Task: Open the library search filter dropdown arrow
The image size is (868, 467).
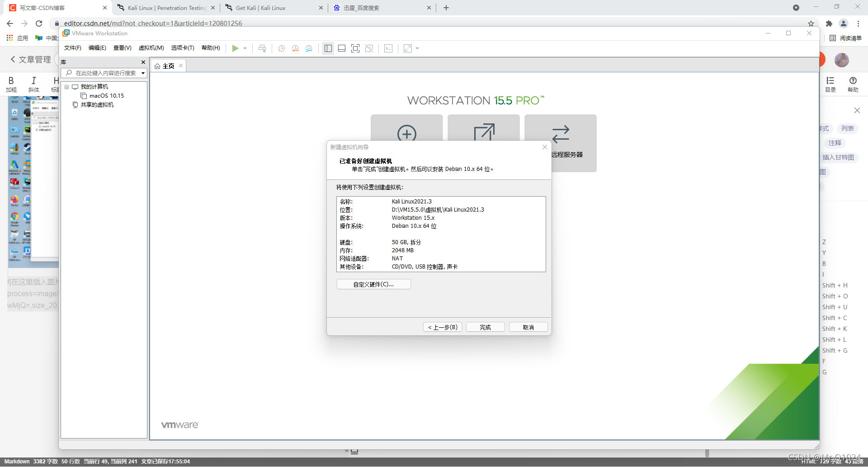Action: coord(143,73)
